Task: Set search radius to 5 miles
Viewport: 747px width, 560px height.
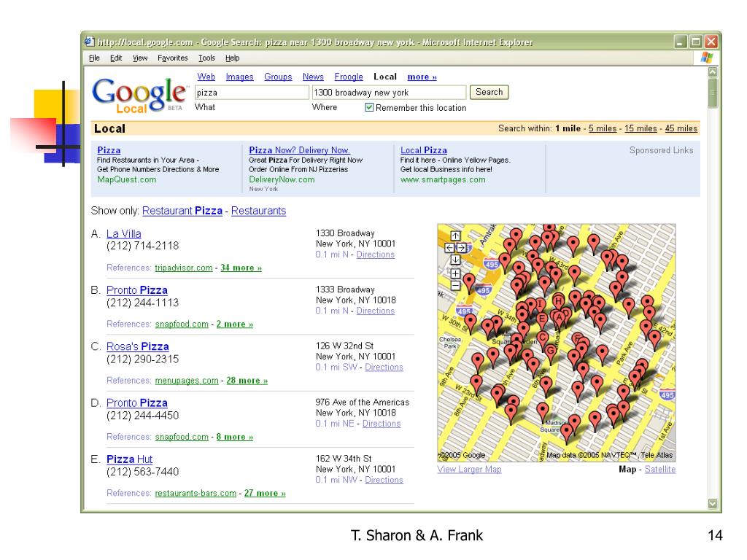Action: click(602, 128)
